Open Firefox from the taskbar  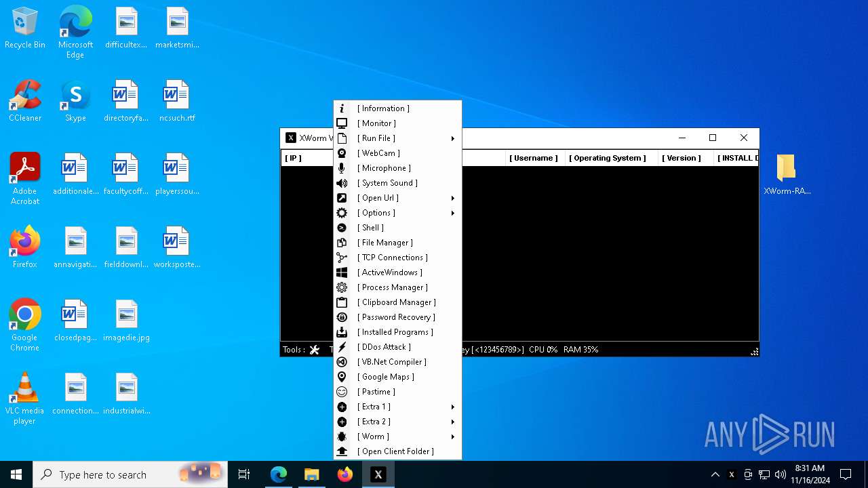[345, 474]
